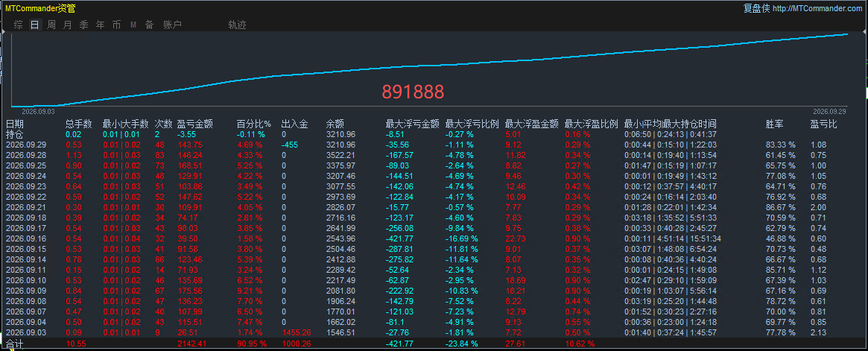Click the 复盘侠 label
Image resolution: width=868 pixels, height=351 pixels.
tap(755, 8)
